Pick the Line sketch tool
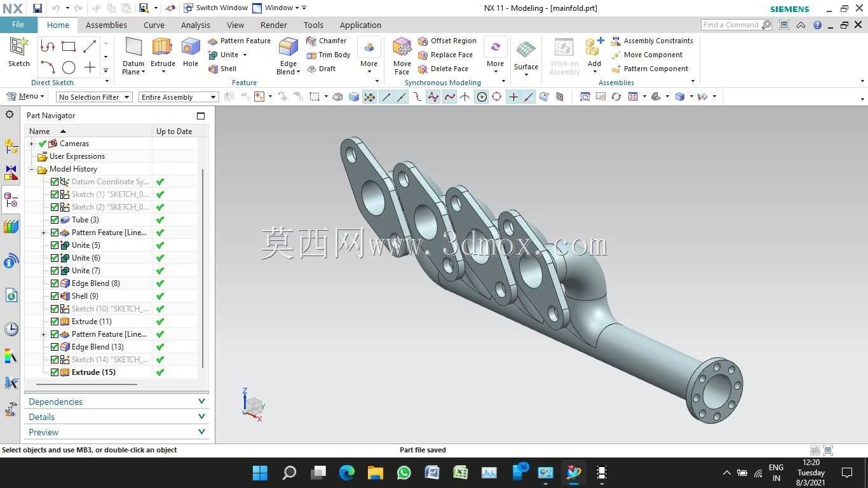 (x=90, y=46)
